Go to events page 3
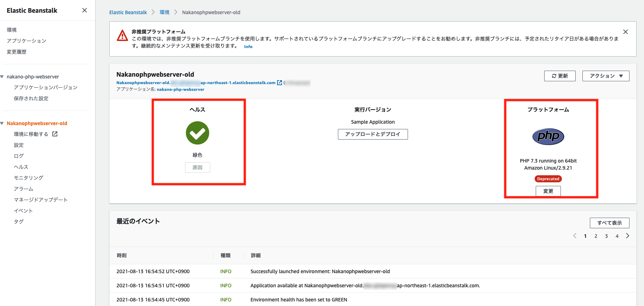This screenshot has width=644, height=306. tap(606, 236)
